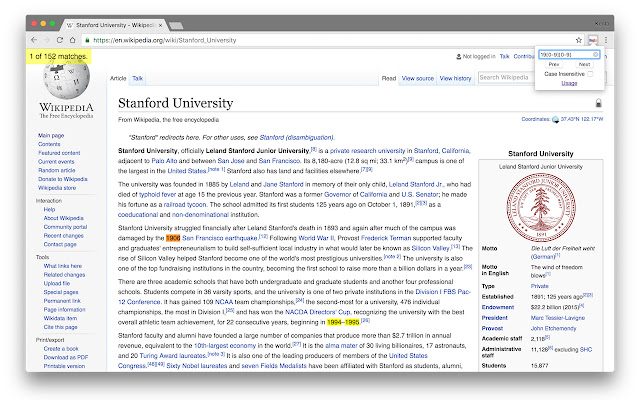The image size is (640, 400).
Task: Open the Usage link in the popup
Action: click(569, 83)
